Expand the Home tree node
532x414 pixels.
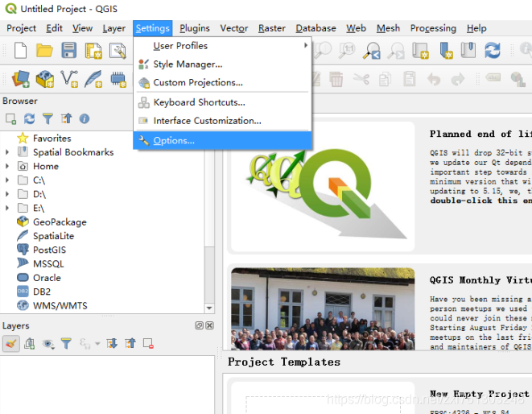click(x=7, y=166)
